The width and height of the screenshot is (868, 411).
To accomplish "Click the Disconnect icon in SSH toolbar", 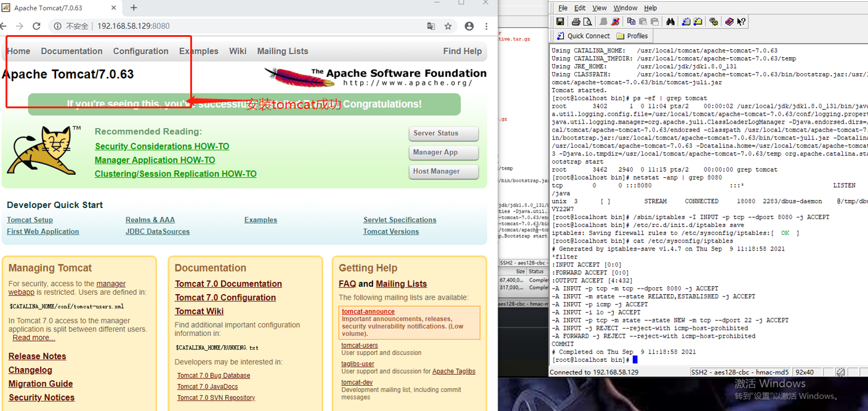I will [616, 22].
